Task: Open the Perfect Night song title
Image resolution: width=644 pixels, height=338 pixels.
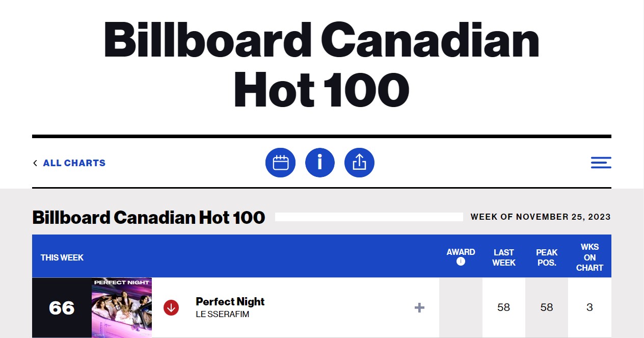Action: click(x=230, y=301)
